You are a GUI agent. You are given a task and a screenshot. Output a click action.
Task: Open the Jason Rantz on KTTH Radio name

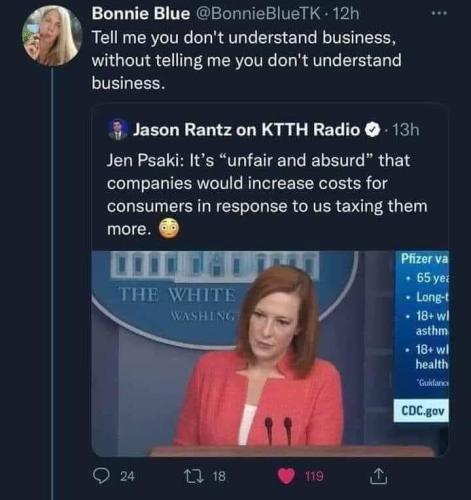point(247,130)
